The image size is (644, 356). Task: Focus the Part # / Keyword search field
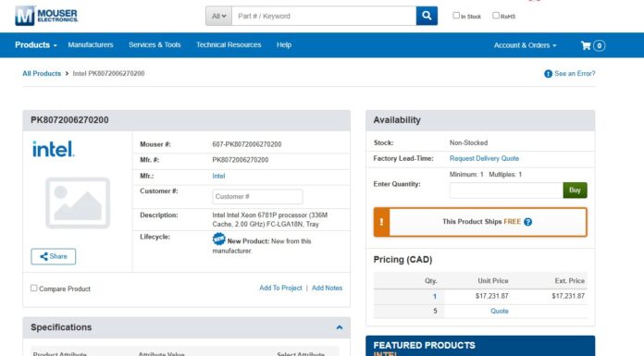point(324,16)
